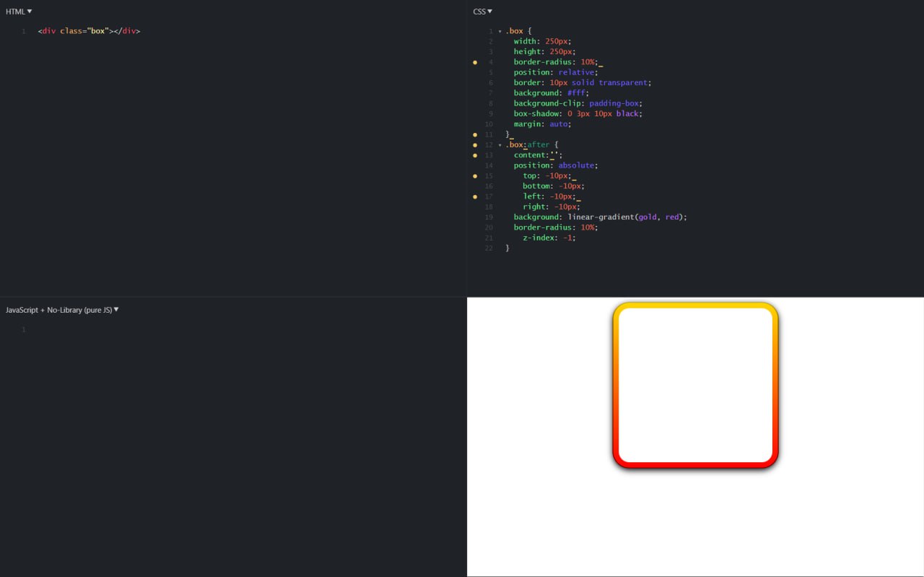Click "position: absolute;" in CSS
Screen dimensions: 924x577
coord(556,165)
